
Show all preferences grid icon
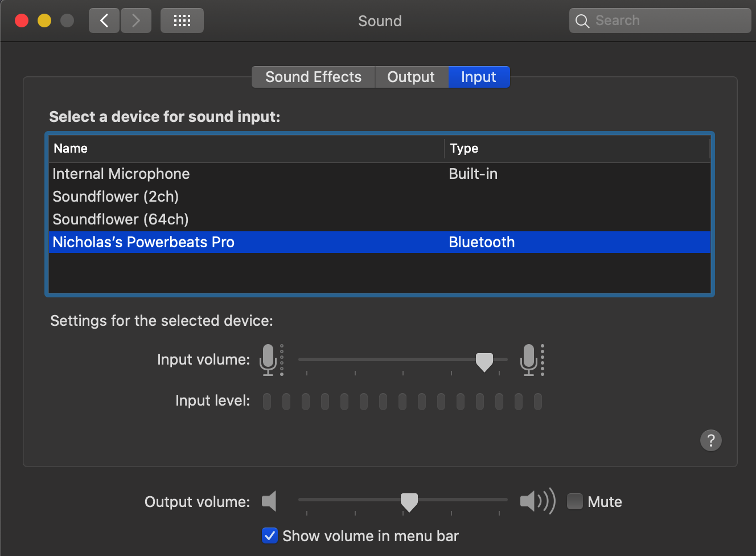tap(182, 21)
